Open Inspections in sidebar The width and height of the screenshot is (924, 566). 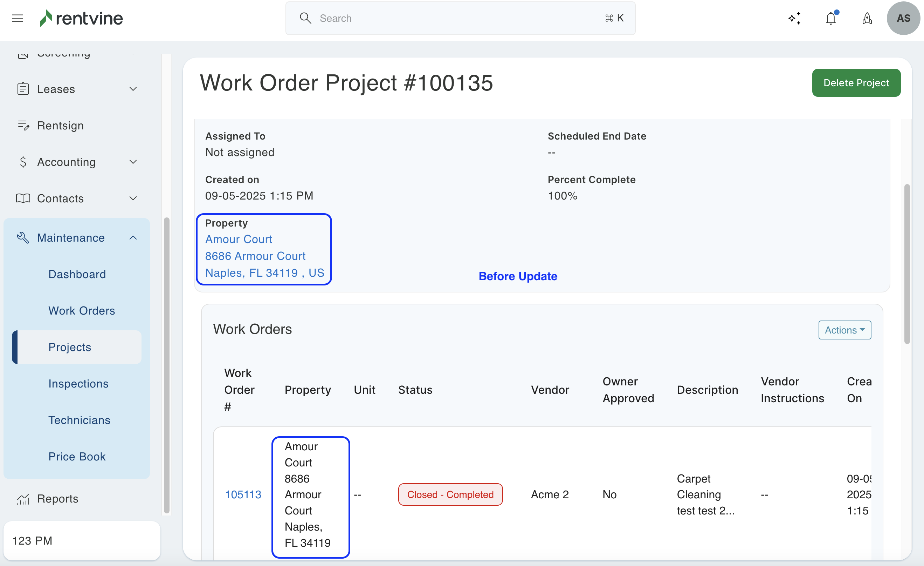78,383
